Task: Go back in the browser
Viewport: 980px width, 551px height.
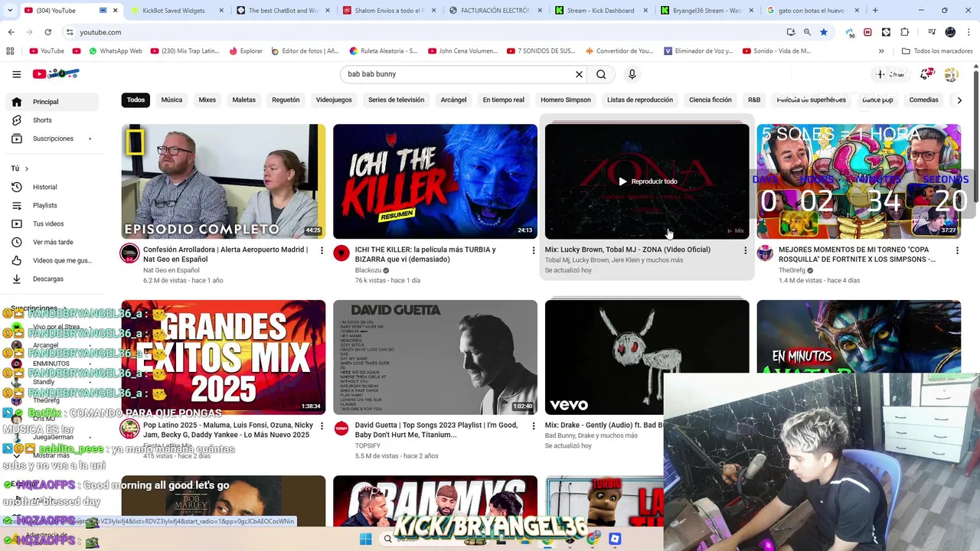Action: 11,32
